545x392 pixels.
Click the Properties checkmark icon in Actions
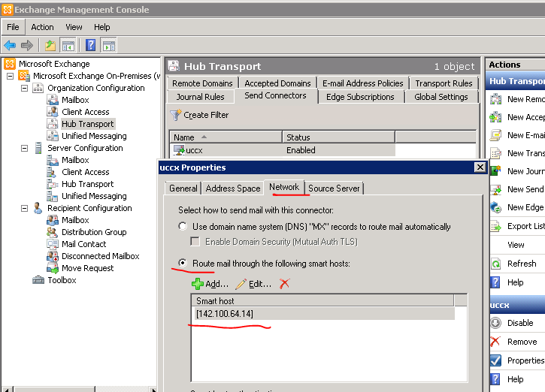pos(495,360)
